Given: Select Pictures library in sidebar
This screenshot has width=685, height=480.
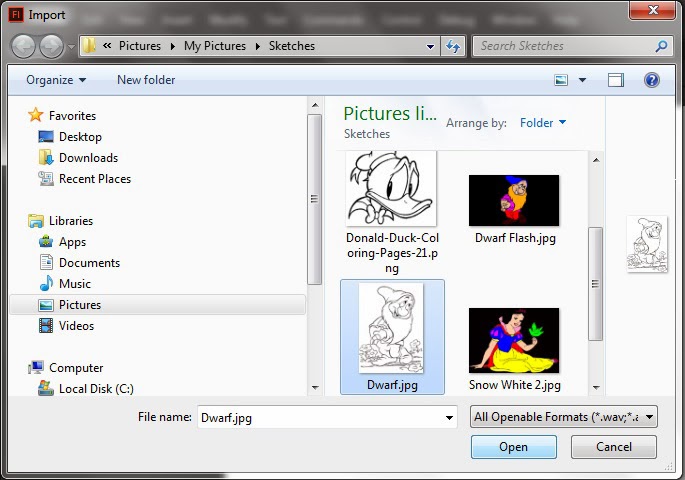Looking at the screenshot, I should [157, 304].
